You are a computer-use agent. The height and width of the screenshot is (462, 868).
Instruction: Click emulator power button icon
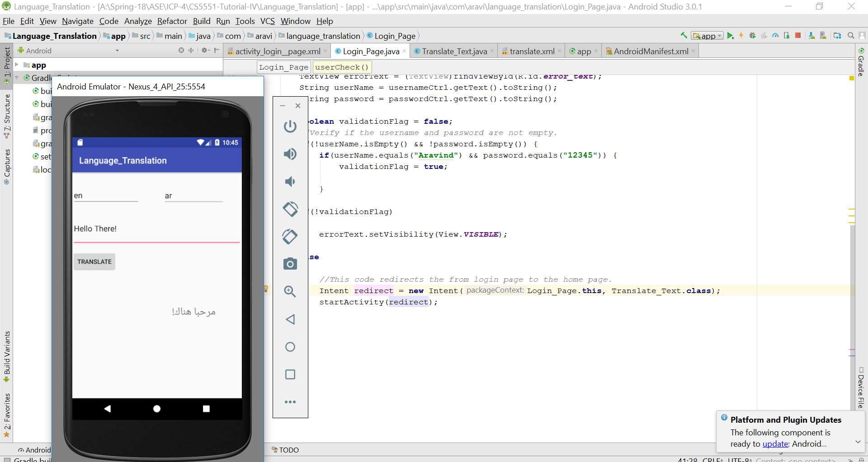[x=290, y=126]
